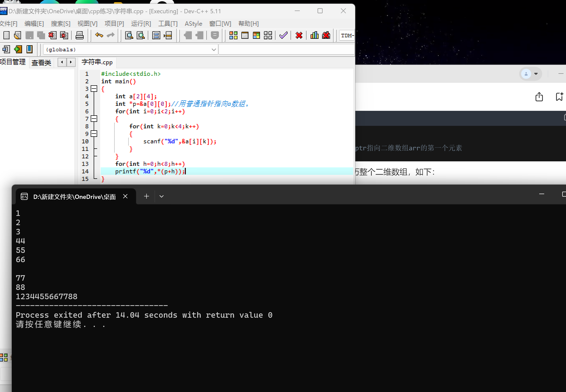Click the red X Stop execution icon
566x392 pixels.
[299, 35]
